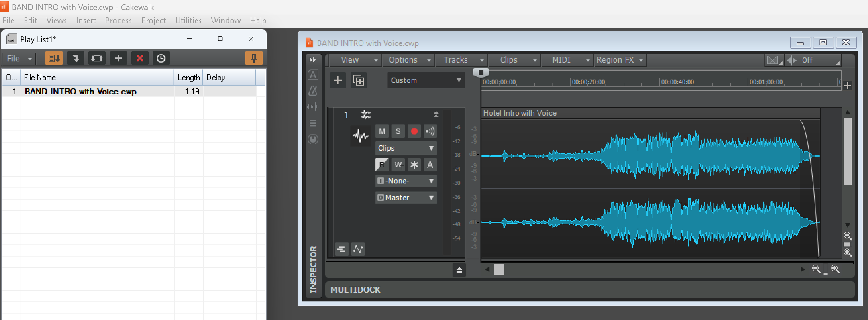868x320 pixels.
Task: Open the Views menu
Action: coord(57,21)
